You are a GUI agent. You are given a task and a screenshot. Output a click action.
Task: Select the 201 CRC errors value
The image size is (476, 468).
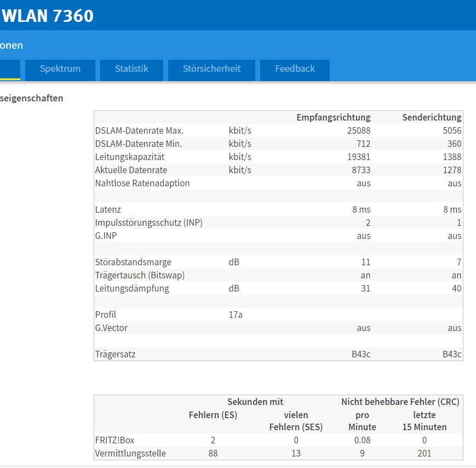click(x=423, y=453)
